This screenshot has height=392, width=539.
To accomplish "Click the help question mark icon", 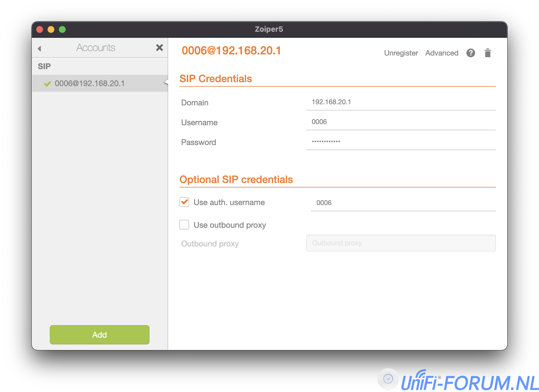I will [x=470, y=53].
